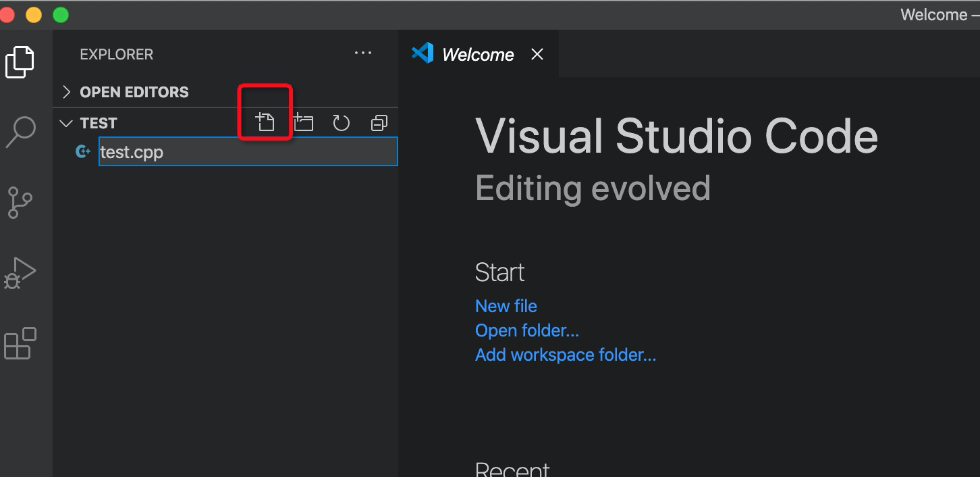This screenshot has width=980, height=477.
Task: Click the yellow minimize window button
Action: tap(33, 15)
